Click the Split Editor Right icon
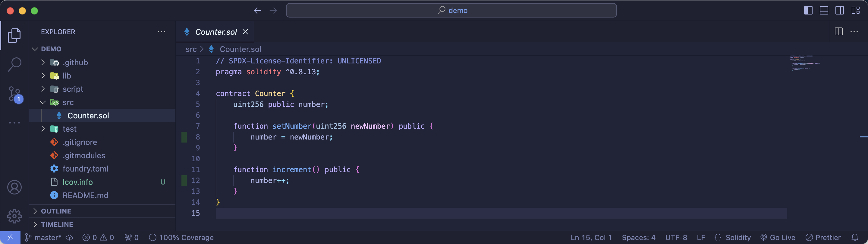This screenshot has height=244, width=868. (x=839, y=32)
